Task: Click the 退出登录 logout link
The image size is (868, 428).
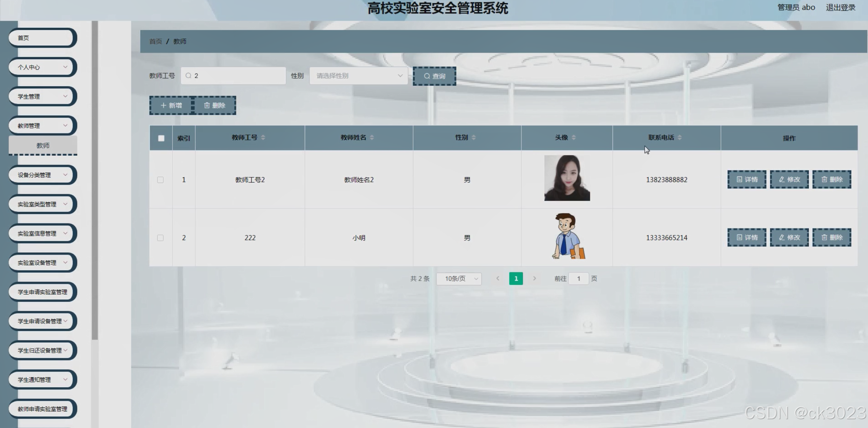Action: [x=840, y=7]
